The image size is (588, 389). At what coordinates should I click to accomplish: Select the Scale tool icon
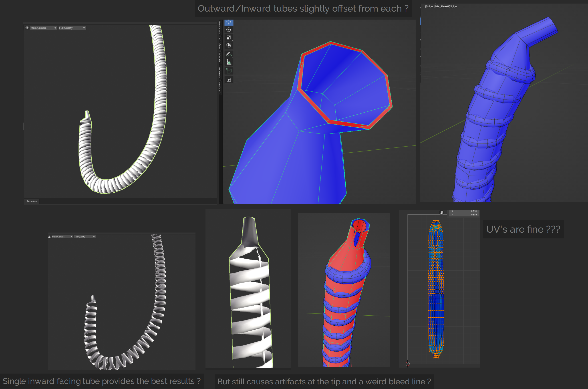[229, 37]
